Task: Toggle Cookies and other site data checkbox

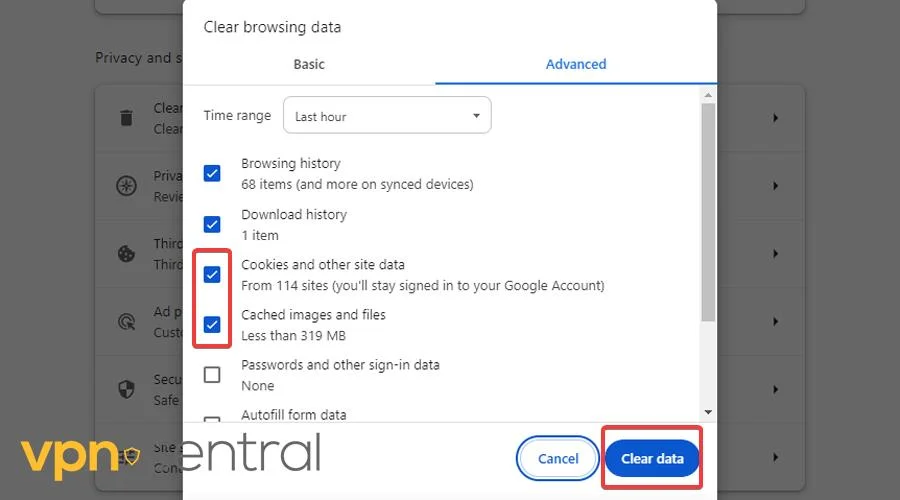Action: click(x=212, y=274)
